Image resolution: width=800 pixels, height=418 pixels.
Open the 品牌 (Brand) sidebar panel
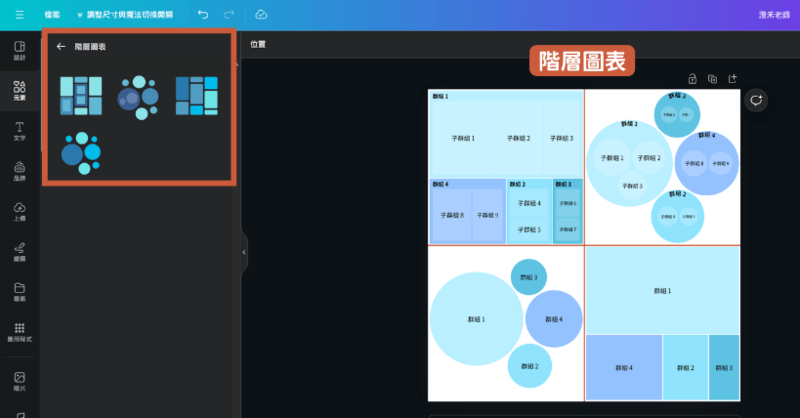(x=19, y=172)
